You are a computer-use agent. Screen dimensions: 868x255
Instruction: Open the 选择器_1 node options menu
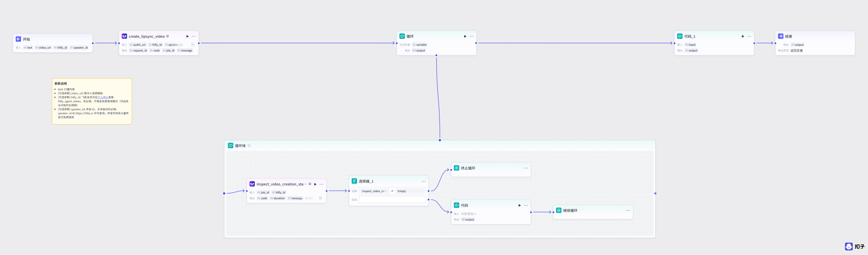[x=424, y=181]
